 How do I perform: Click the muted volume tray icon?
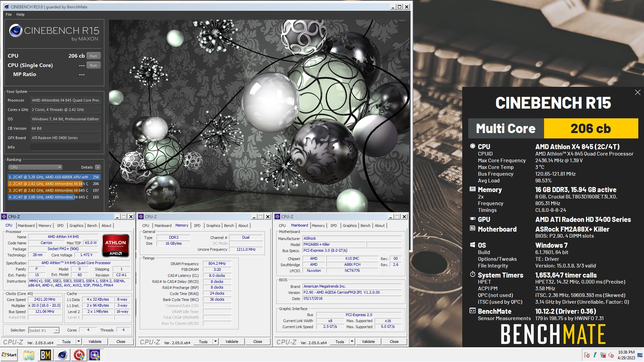click(611, 355)
